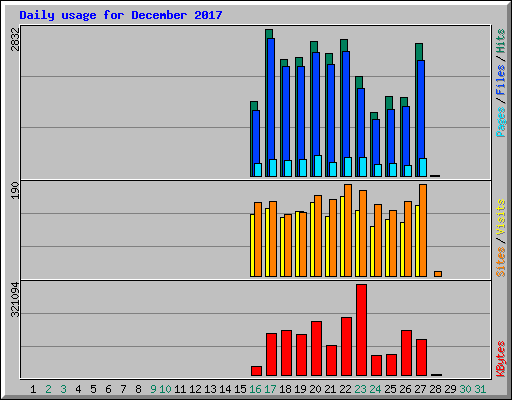Click the red KBytes bar above day 26

click(x=406, y=353)
